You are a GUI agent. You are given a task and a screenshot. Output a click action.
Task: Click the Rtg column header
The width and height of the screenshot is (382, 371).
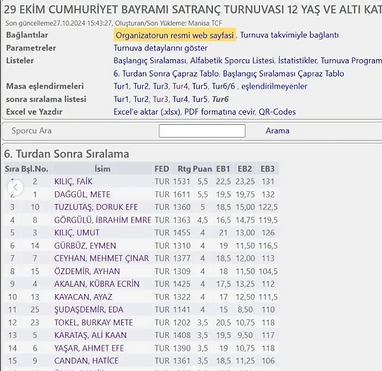(184, 169)
